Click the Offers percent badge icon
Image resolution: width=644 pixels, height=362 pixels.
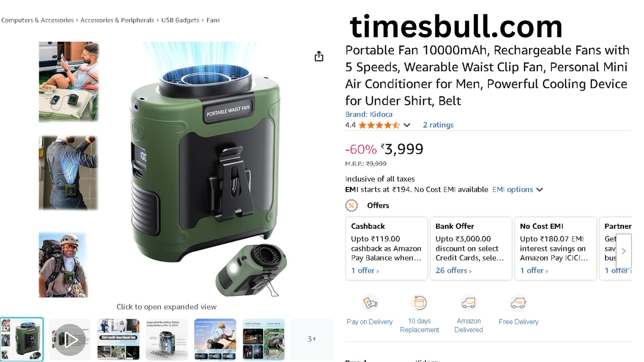[x=352, y=205]
